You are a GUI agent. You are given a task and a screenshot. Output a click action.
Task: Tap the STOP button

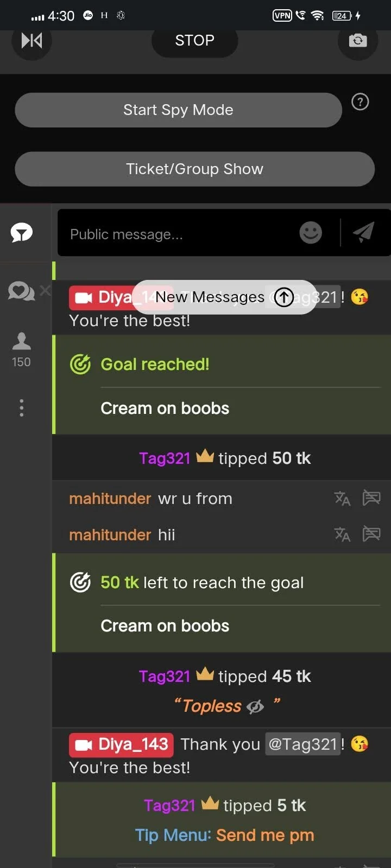click(194, 41)
